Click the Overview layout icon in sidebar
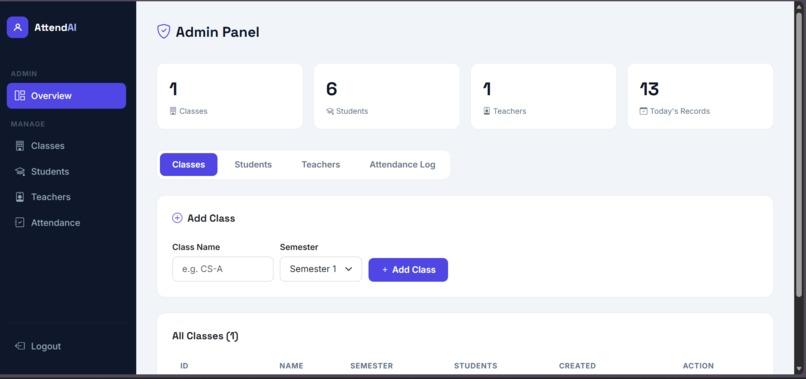This screenshot has height=379, width=806. pyautogui.click(x=20, y=96)
